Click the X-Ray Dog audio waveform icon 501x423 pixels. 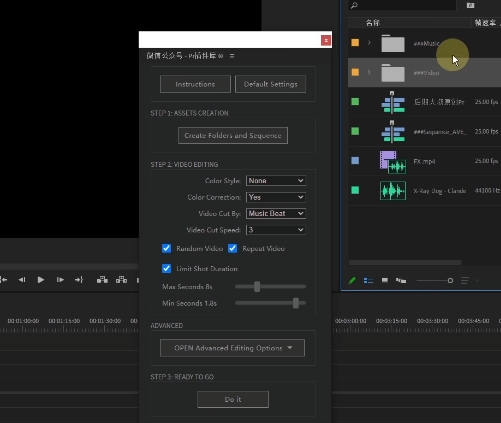click(393, 191)
